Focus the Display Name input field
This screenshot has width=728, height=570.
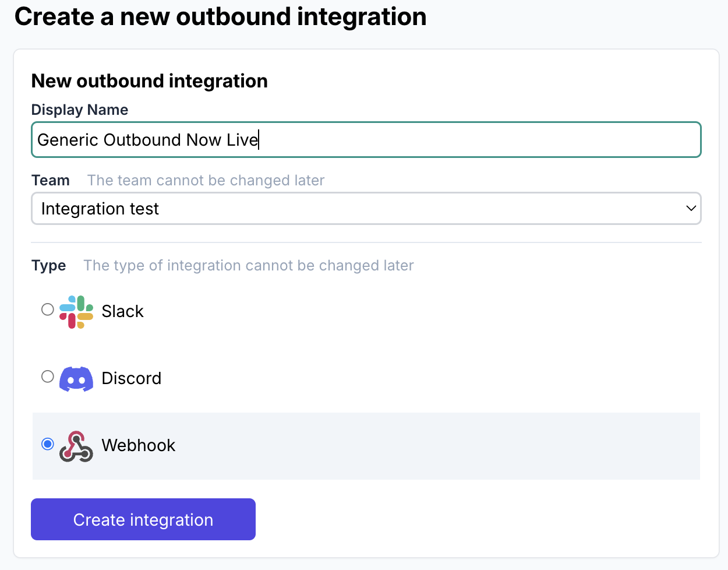coord(366,140)
